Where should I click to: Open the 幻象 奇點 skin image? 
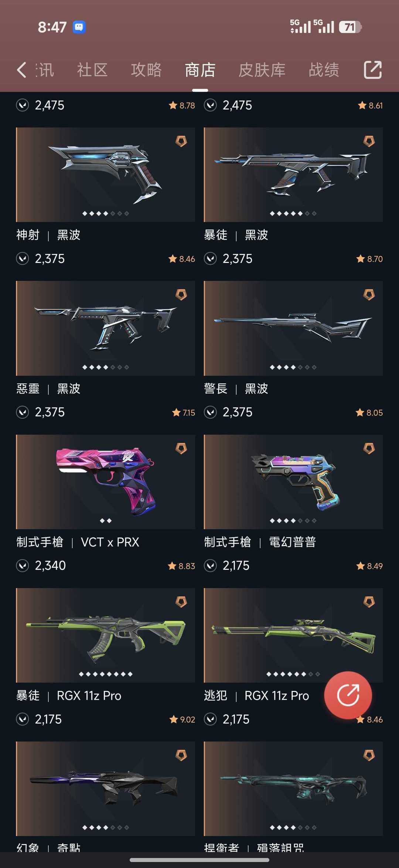[106, 788]
